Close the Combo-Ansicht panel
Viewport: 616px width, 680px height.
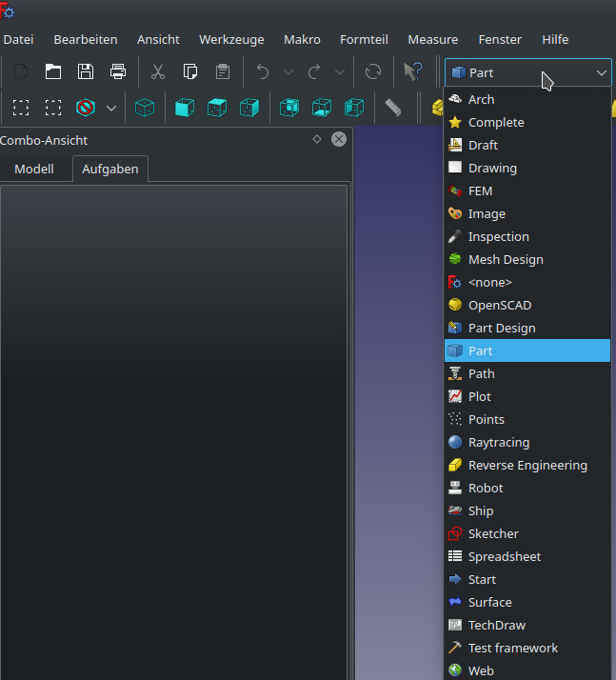click(338, 139)
